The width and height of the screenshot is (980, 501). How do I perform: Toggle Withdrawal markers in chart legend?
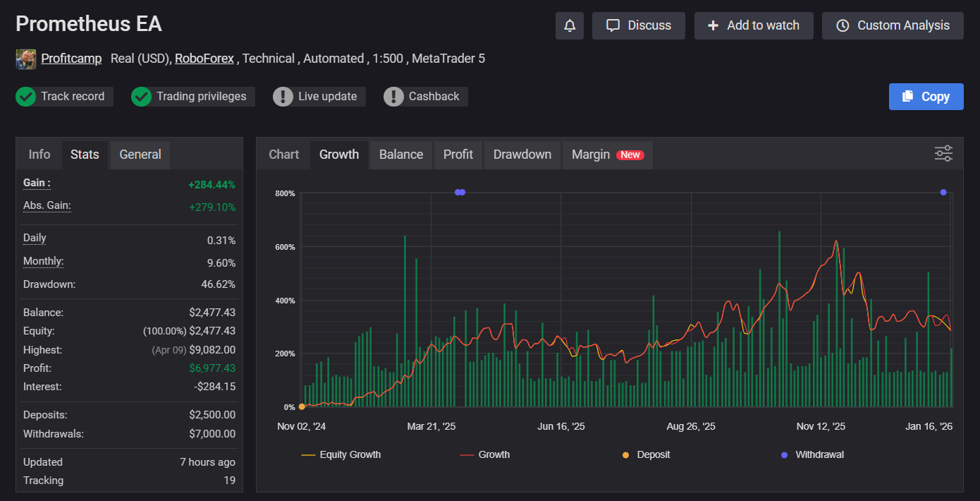[819, 454]
